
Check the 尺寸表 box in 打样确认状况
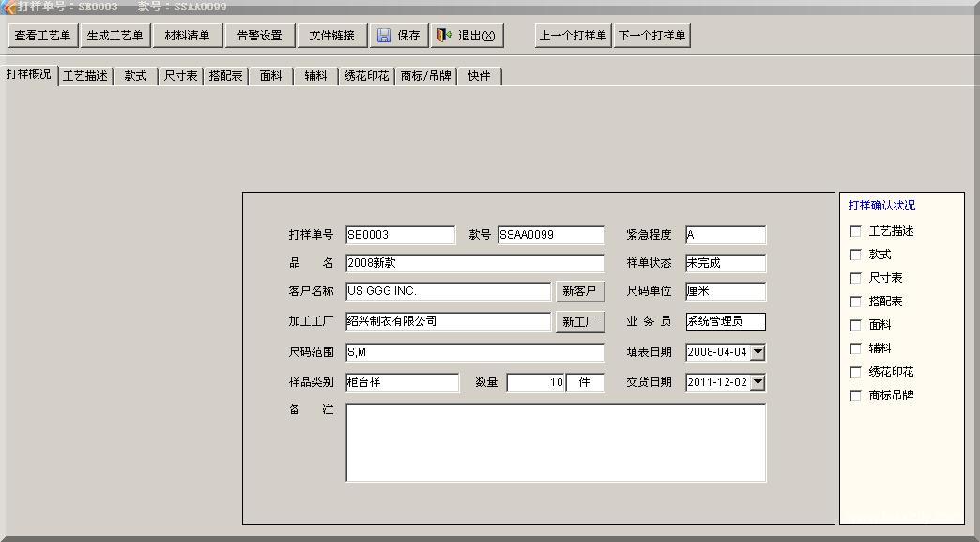tap(855, 278)
